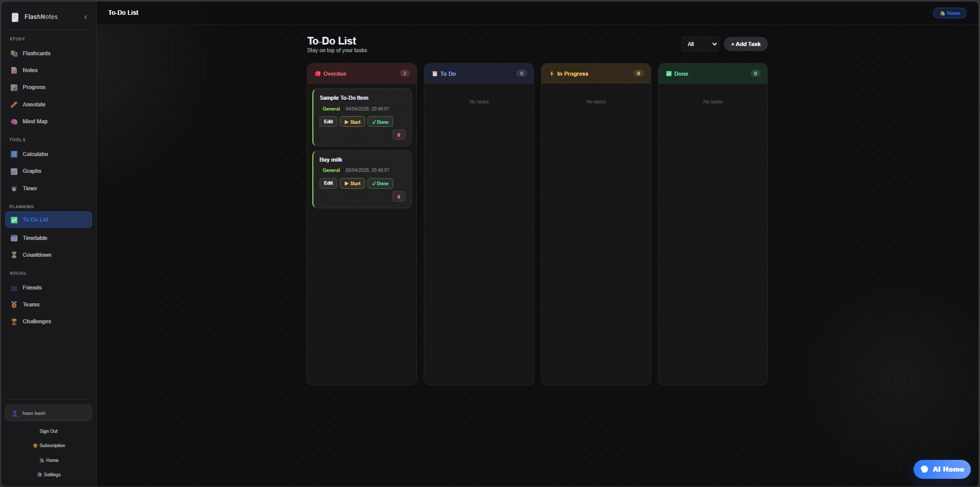
Task: Open the Timer icon in Tools
Action: (14, 189)
